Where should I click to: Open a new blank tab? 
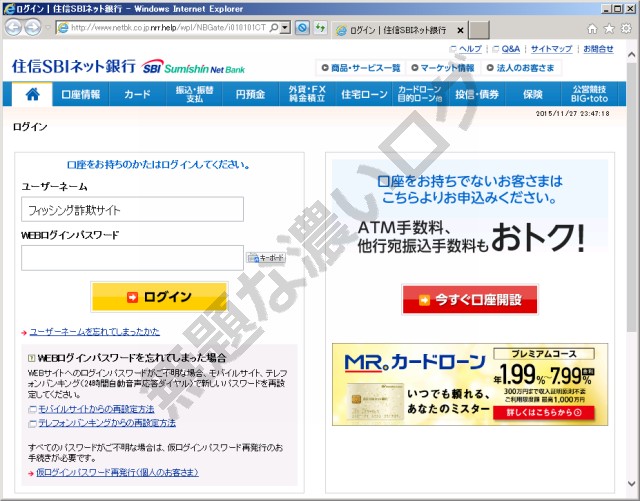479,30
